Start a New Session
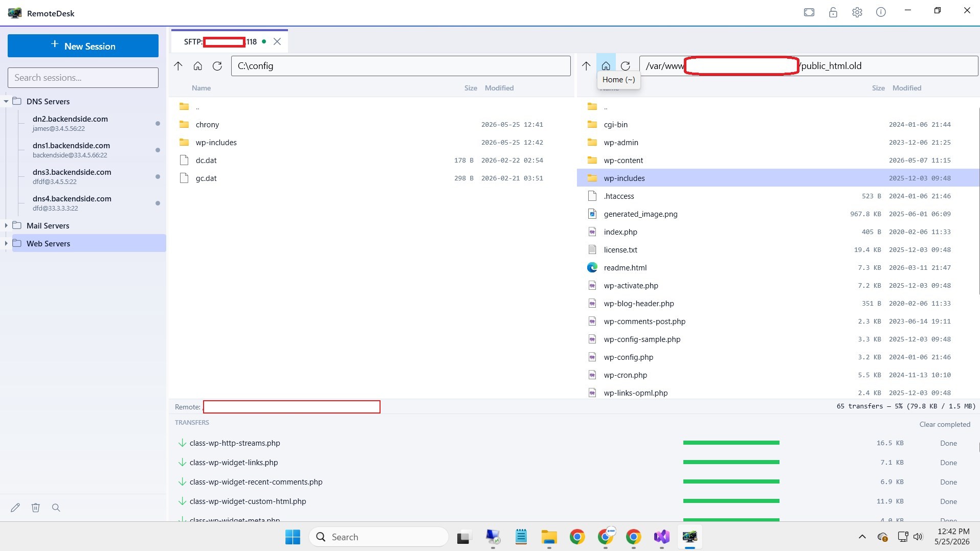 click(83, 46)
